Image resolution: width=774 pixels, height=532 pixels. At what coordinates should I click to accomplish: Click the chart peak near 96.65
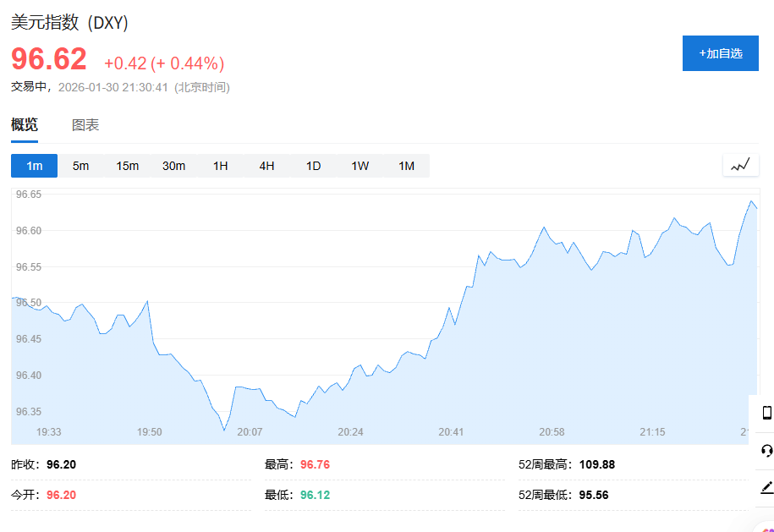point(751,201)
